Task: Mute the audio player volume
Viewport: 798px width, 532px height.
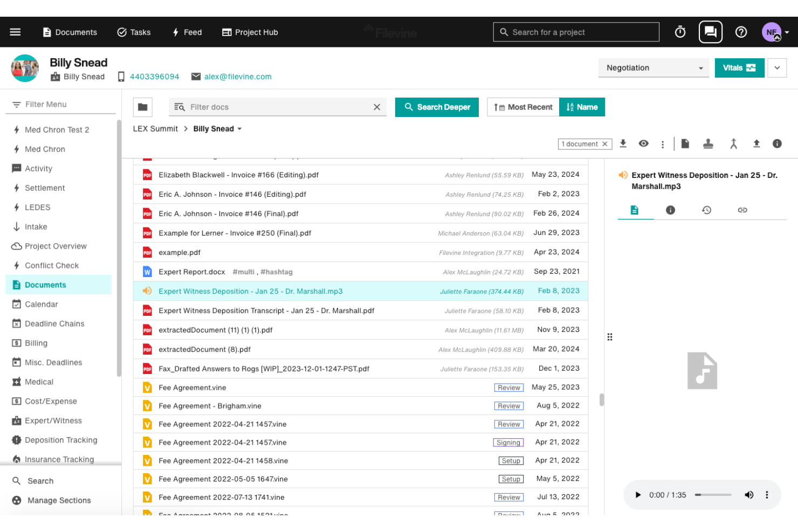Action: pos(749,495)
